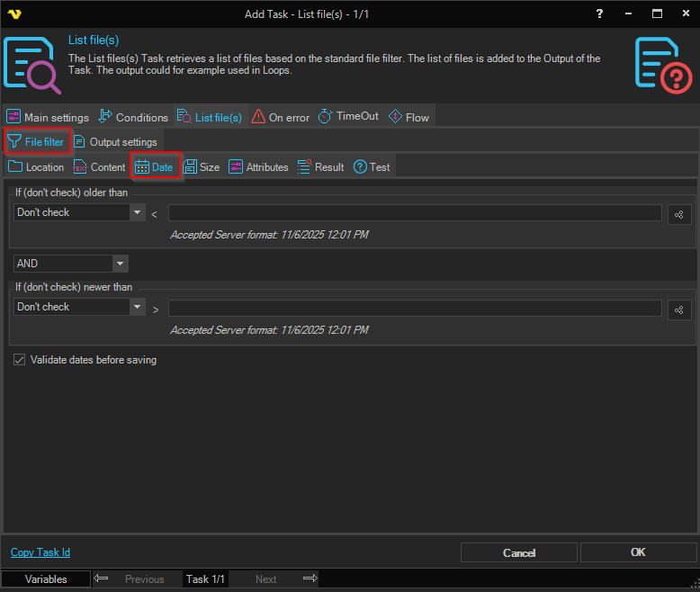The height and width of the screenshot is (592, 700).
Task: Click variable picker beside newer than field
Action: (679, 309)
